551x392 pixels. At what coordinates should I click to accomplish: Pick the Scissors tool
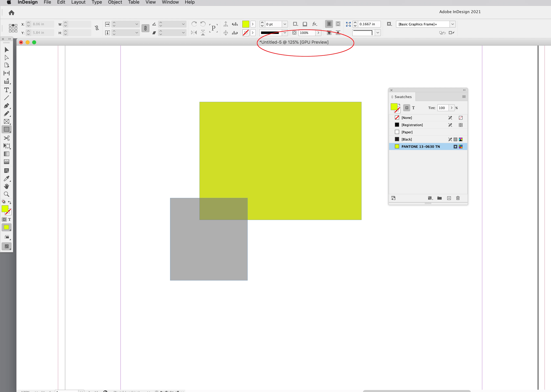click(x=7, y=138)
